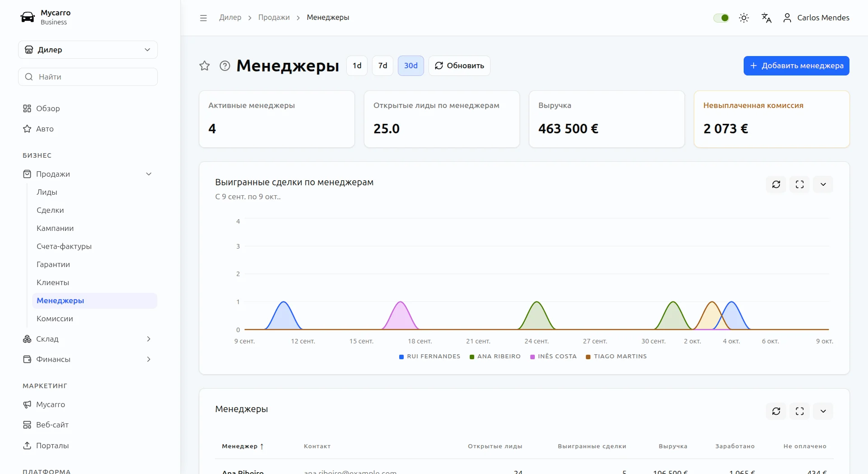Open the language translation icon
The width and height of the screenshot is (868, 474).
coord(766,18)
